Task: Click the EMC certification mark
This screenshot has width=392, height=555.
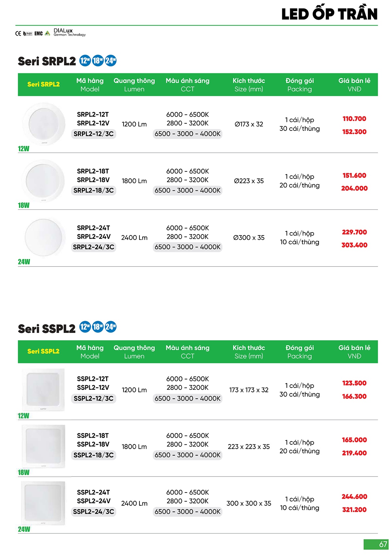Action: click(x=39, y=33)
